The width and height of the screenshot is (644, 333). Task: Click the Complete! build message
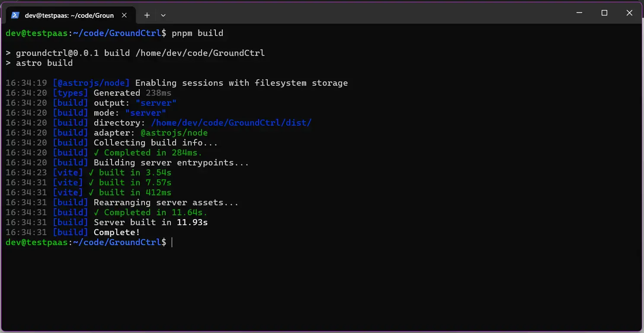point(116,232)
